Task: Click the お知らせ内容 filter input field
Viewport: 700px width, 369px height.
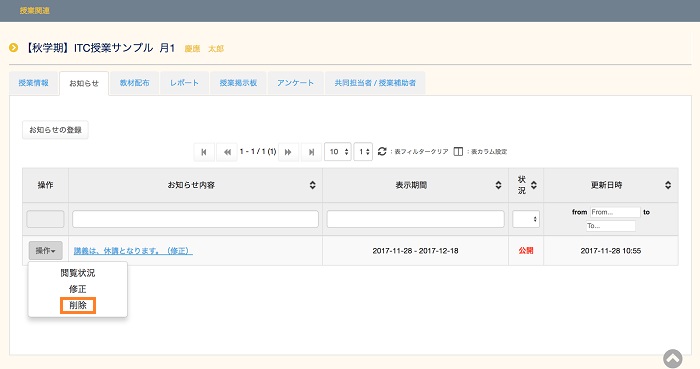Action: coord(196,219)
